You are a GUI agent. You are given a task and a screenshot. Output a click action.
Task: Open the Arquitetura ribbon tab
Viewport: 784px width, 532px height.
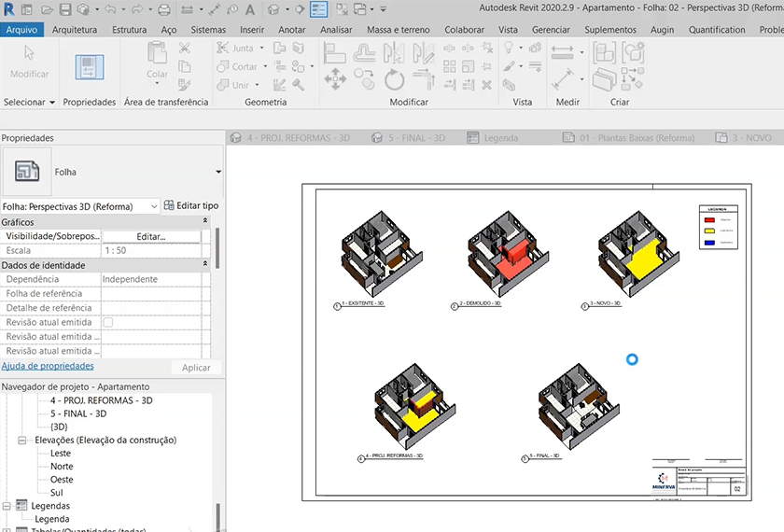click(x=75, y=30)
